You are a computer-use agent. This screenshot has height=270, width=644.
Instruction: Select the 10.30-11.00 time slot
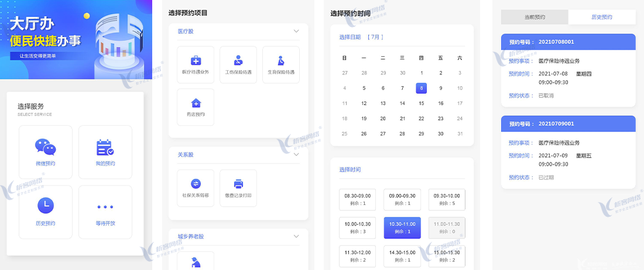pos(402,227)
